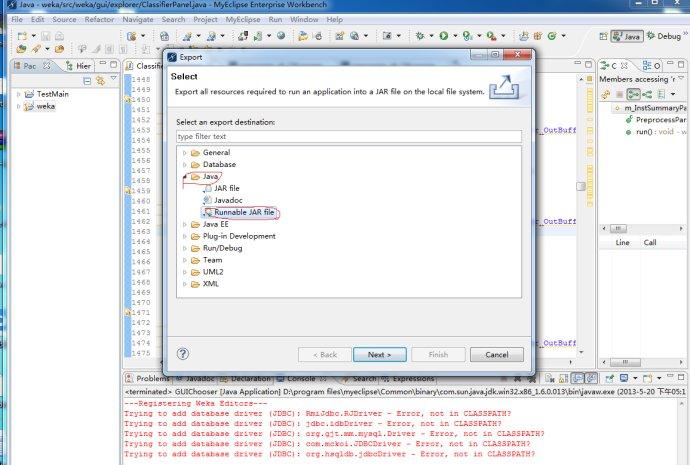Expand the Team category
Screen dimensions: 690x465
[x=185, y=260]
